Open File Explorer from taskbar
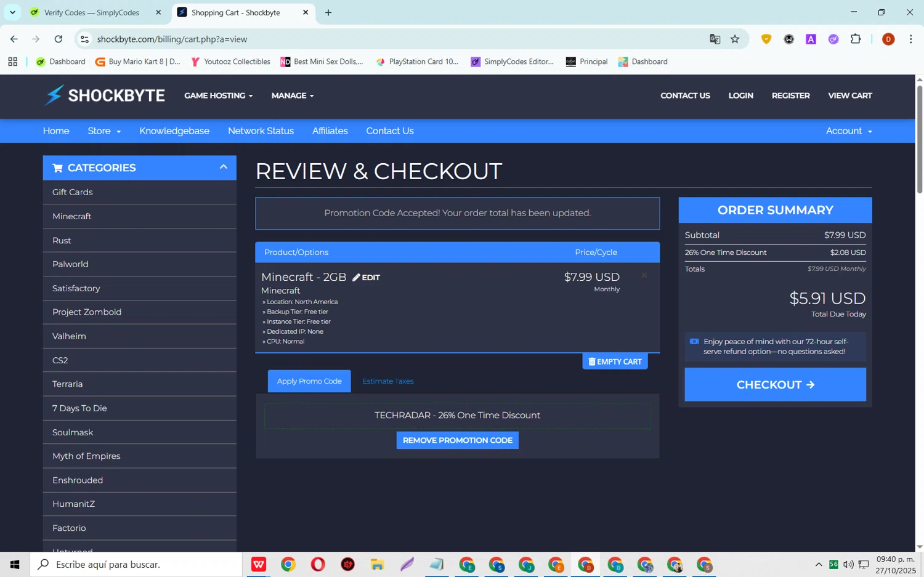 point(377,564)
